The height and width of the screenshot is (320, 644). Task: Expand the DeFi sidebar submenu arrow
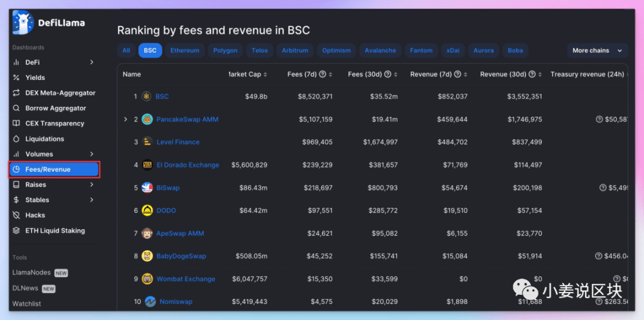coord(92,62)
